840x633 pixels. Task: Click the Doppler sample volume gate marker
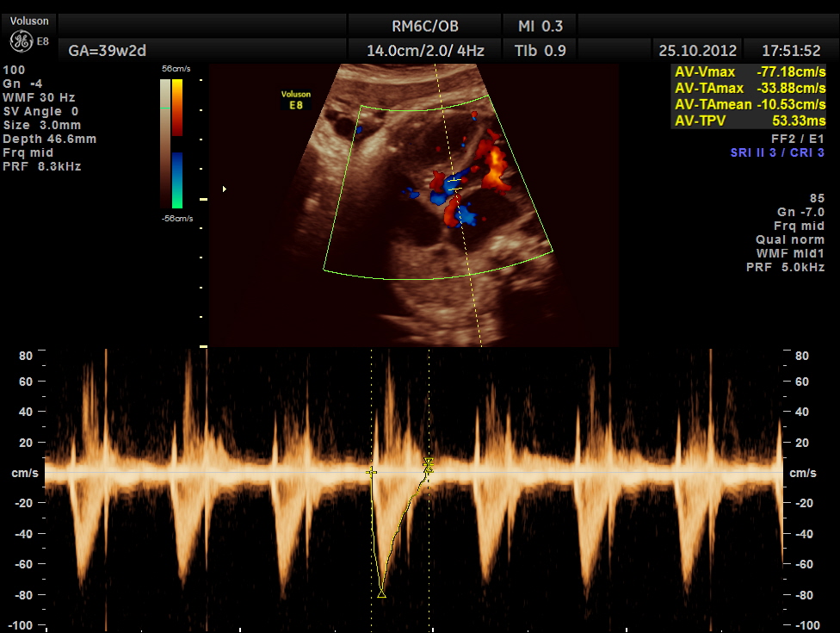click(454, 183)
